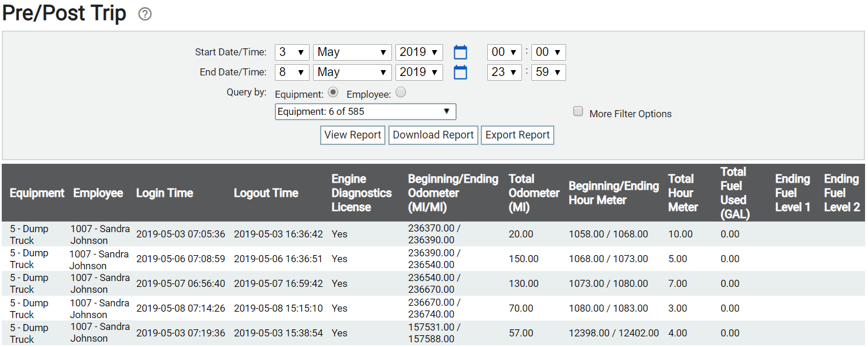868x347 pixels.
Task: Click the Total Odometer (MI) column header
Action: 534,193
